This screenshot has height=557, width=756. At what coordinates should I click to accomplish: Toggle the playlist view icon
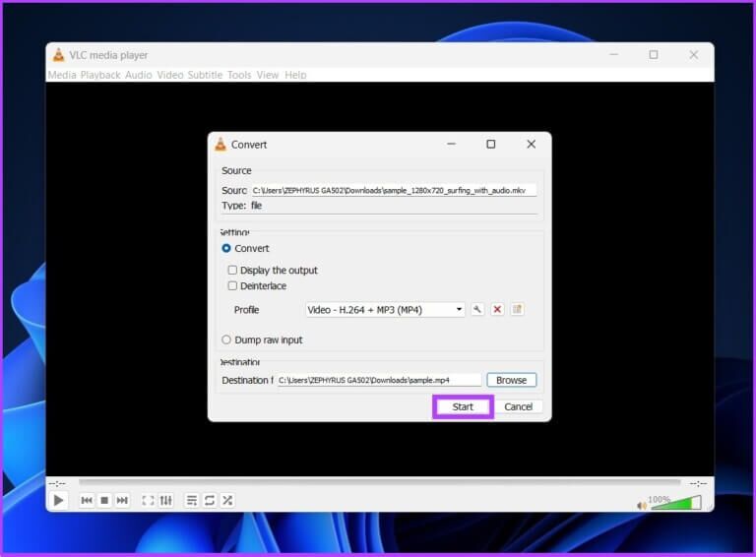[192, 500]
